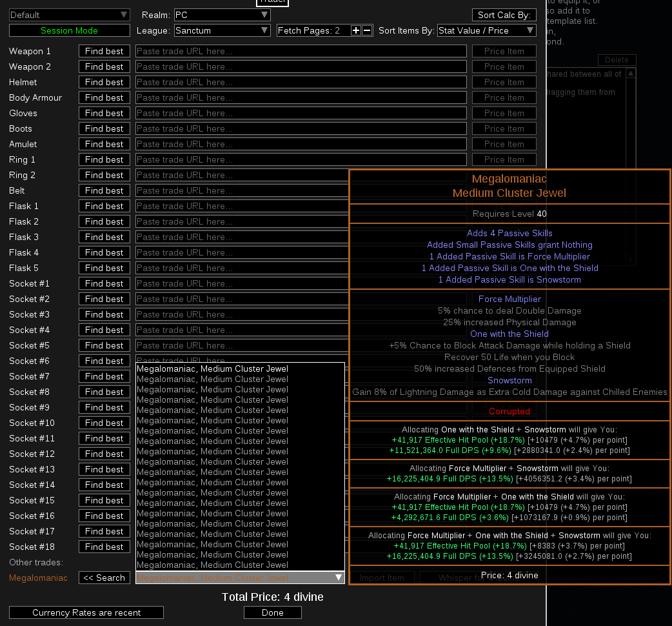672x626 pixels.
Task: Click Price Item for Ring 1
Action: click(x=504, y=159)
